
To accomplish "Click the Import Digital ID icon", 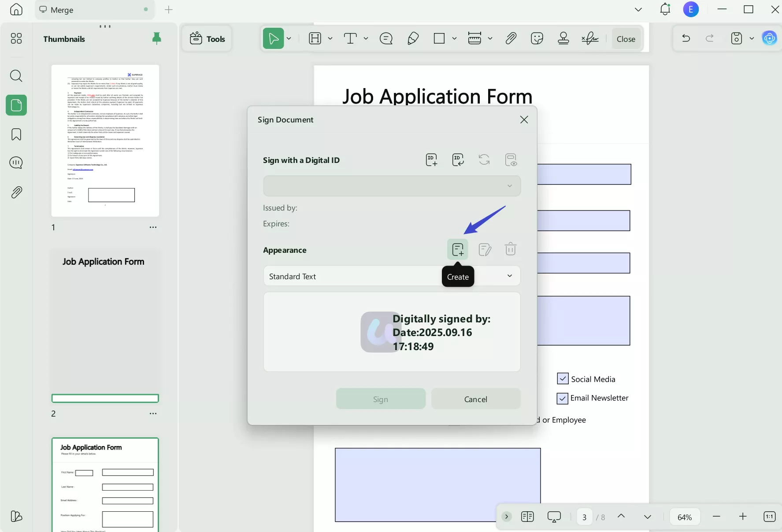I will coord(458,160).
